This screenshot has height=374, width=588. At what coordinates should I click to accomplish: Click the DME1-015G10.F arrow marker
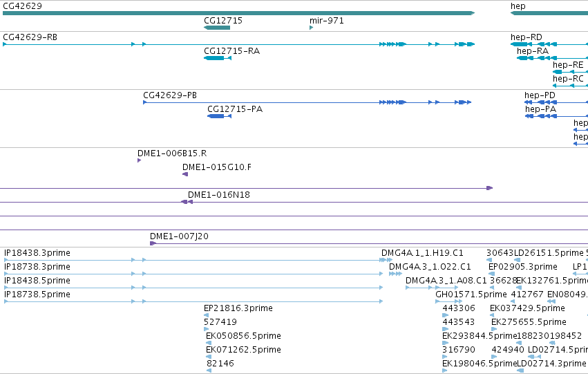[185, 174]
